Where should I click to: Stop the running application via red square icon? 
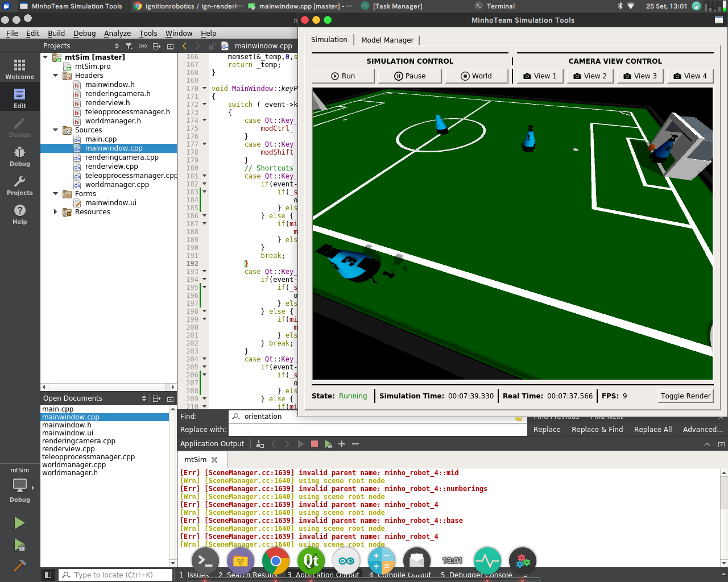coord(315,444)
